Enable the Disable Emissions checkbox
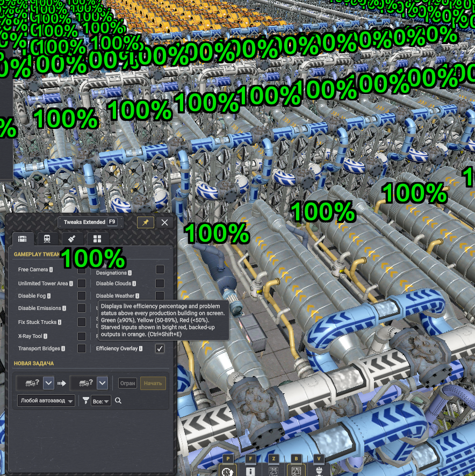Viewport: 475px width, 476px height. pos(81,308)
